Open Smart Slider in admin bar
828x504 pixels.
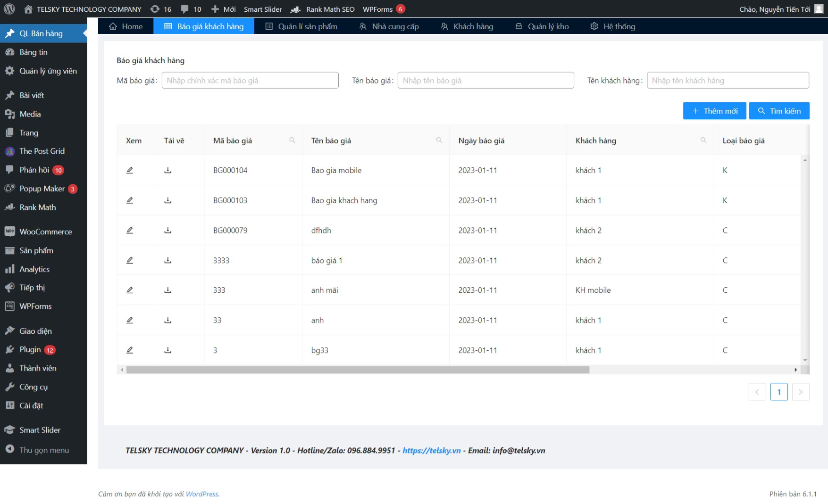(x=263, y=9)
